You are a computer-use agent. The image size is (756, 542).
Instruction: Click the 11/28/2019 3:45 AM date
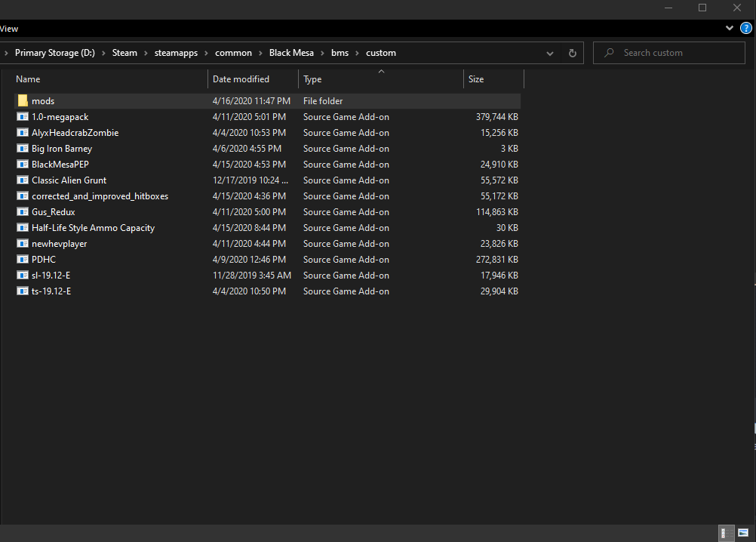[x=252, y=276]
